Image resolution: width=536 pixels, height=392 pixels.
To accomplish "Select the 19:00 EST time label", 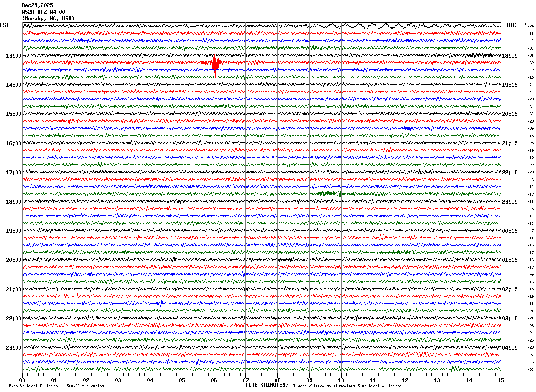I will (13, 231).
